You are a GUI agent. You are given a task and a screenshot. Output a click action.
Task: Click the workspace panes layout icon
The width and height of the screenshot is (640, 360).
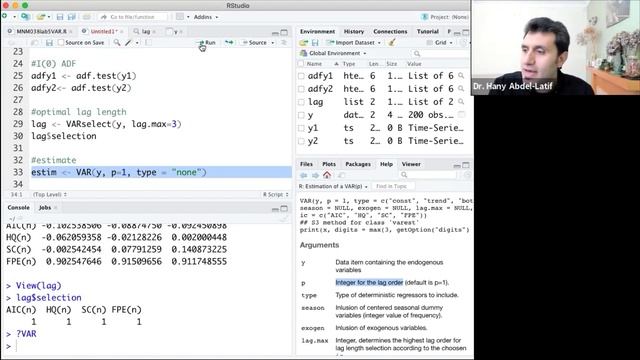click(x=180, y=17)
